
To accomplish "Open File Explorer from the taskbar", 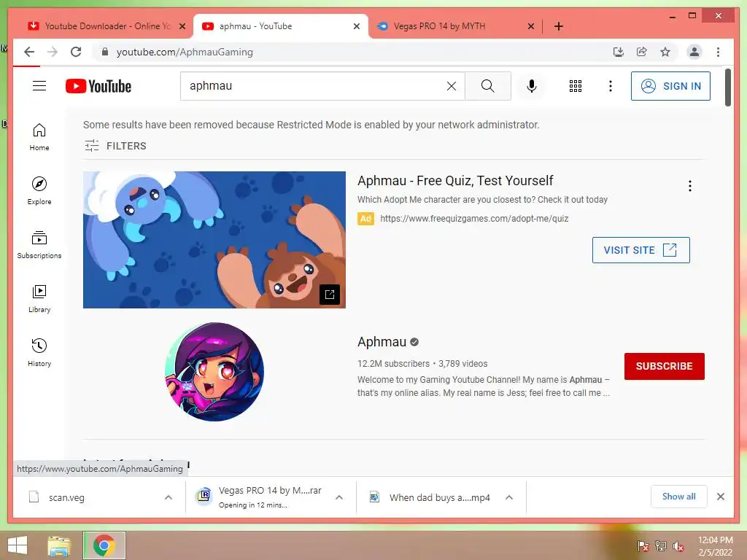I will pyautogui.click(x=58, y=545).
